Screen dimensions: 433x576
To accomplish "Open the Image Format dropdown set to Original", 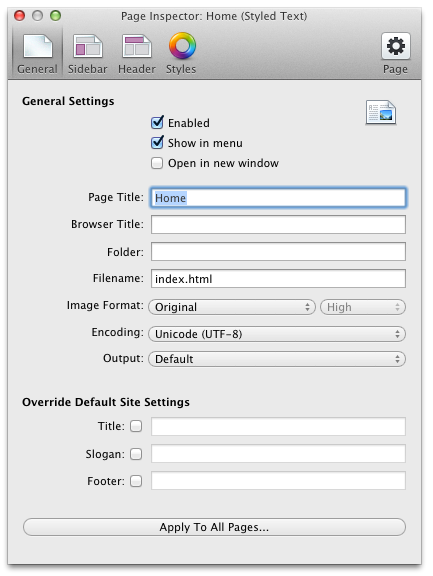I will [232, 307].
